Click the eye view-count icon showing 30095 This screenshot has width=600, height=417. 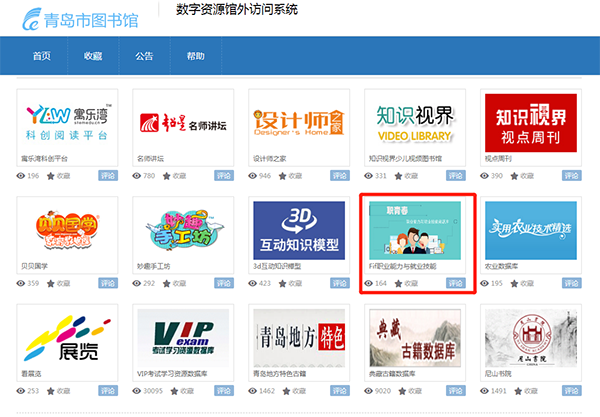[x=137, y=391]
